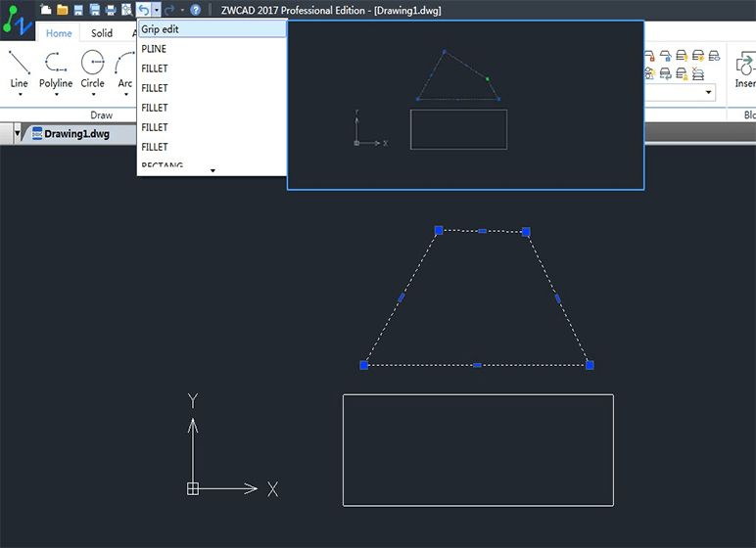756x548 pixels.
Task: Switch to the Solid ribbon tab
Action: (x=102, y=33)
